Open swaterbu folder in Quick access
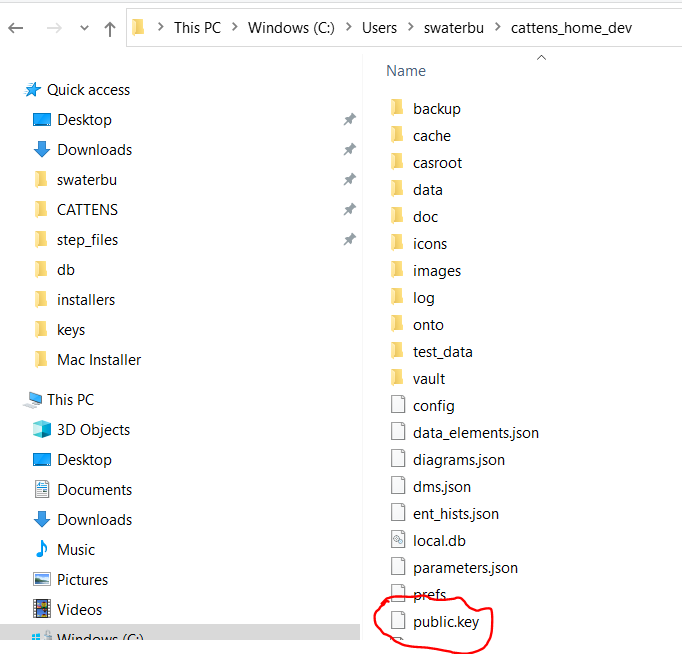This screenshot has width=682, height=654. (x=87, y=180)
